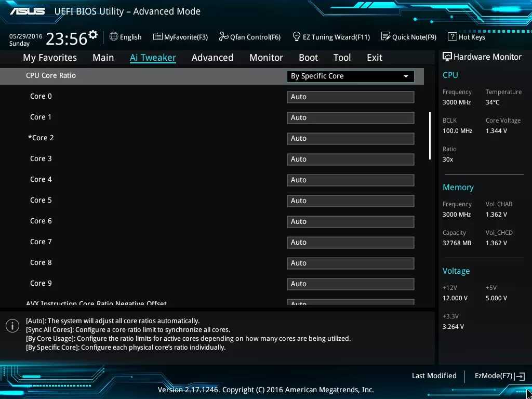The image size is (532, 399).
Task: Open the CPU Core Ratio dropdown
Action: [351, 76]
